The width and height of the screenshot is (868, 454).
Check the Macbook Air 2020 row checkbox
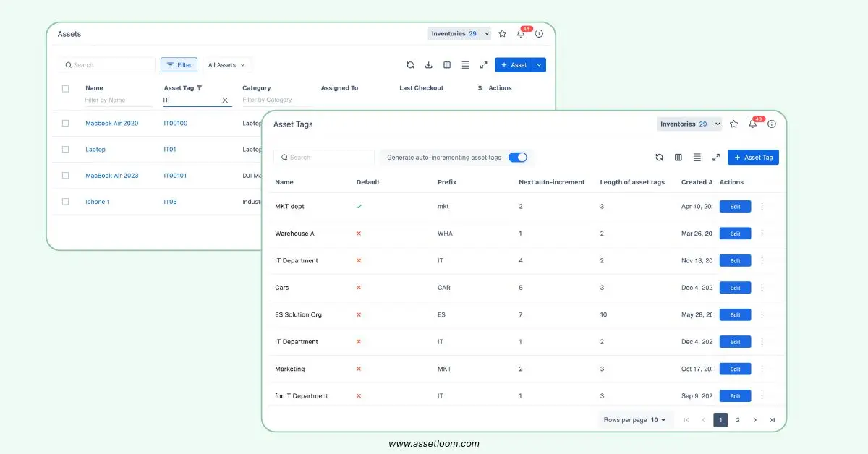tap(65, 124)
